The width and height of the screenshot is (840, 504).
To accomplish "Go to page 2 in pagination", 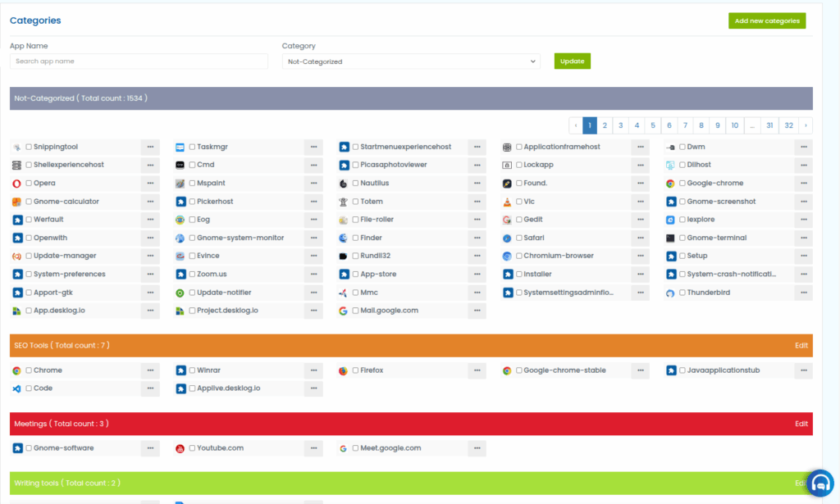I will 605,125.
